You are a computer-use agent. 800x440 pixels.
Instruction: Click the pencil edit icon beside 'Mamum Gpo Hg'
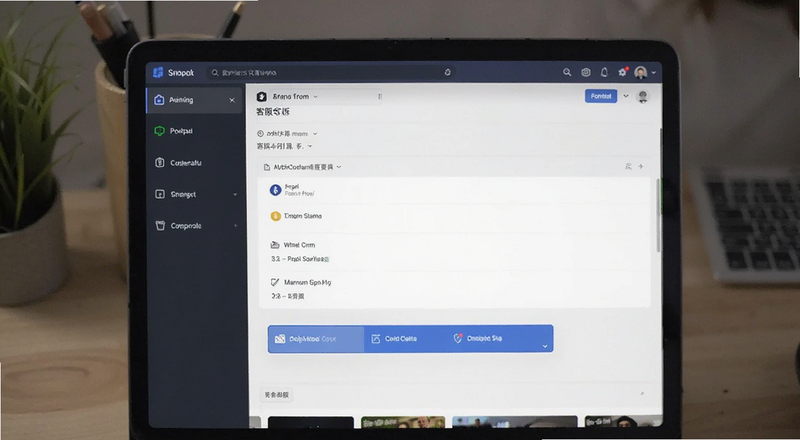275,282
